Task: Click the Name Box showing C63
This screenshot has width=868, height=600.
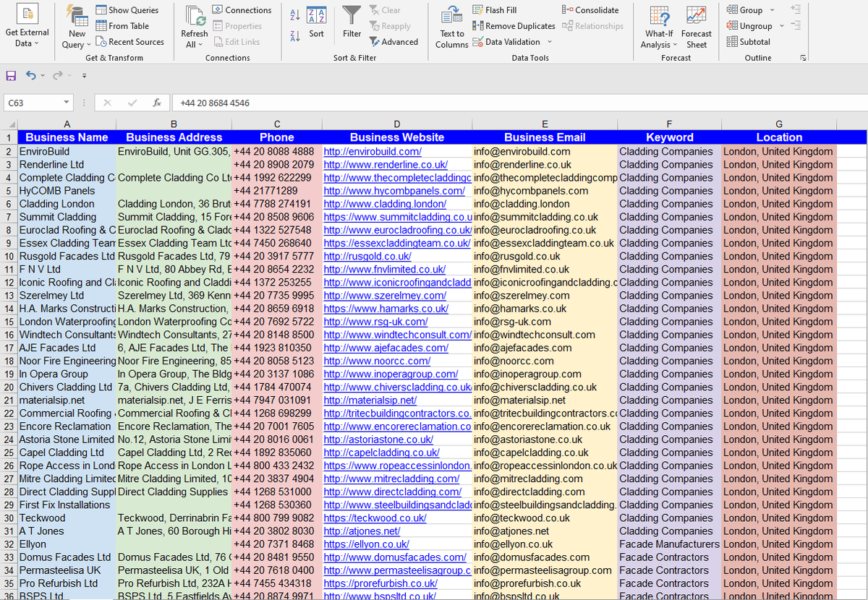Action: tap(33, 103)
